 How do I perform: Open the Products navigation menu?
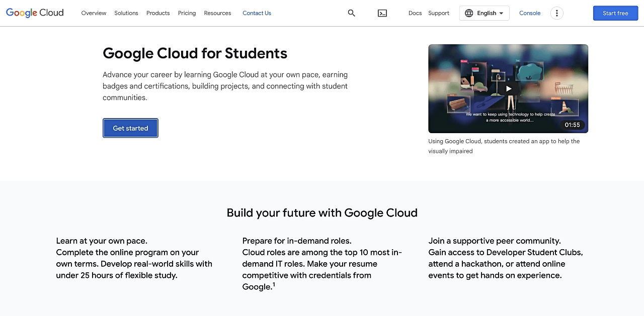158,13
